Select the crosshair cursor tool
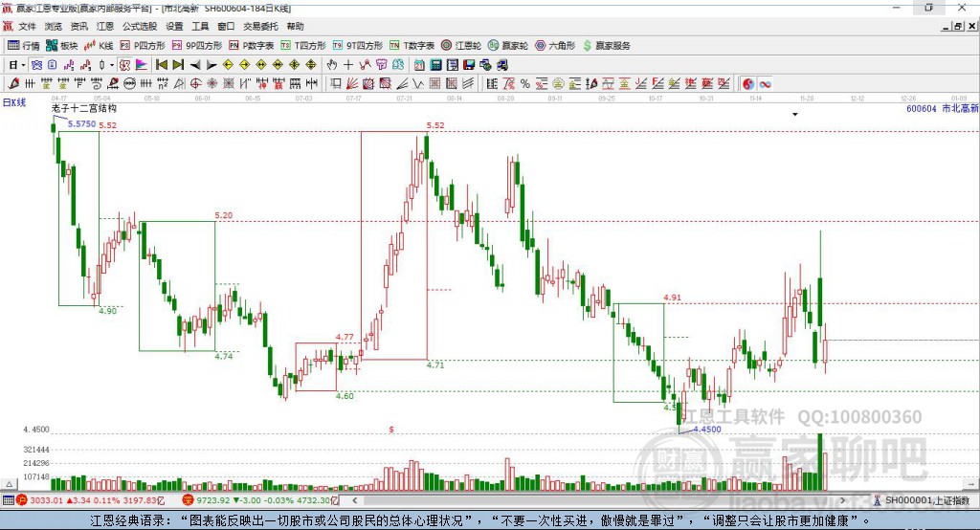 click(348, 64)
